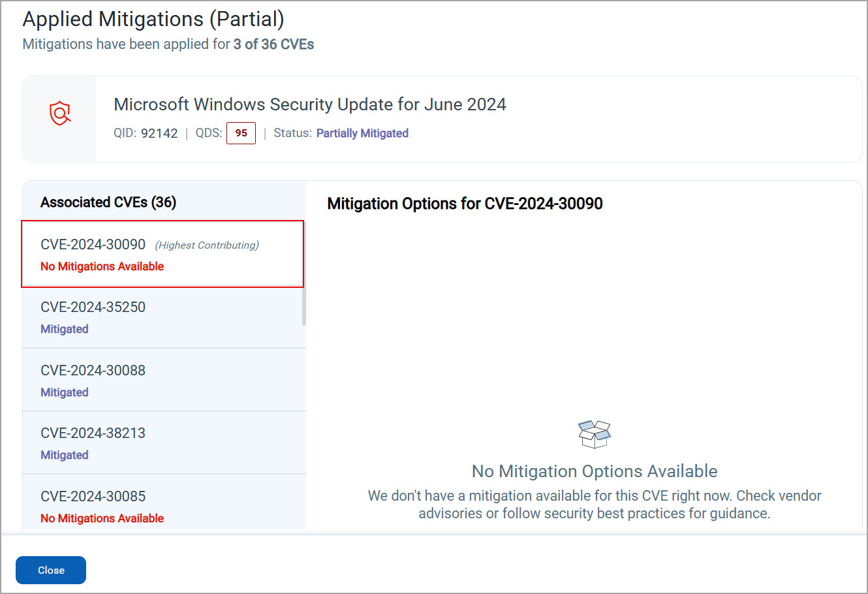Viewport: 868px width, 594px height.
Task: Click the Mitigation Options for CVE-2024-30090 heading
Action: [465, 204]
